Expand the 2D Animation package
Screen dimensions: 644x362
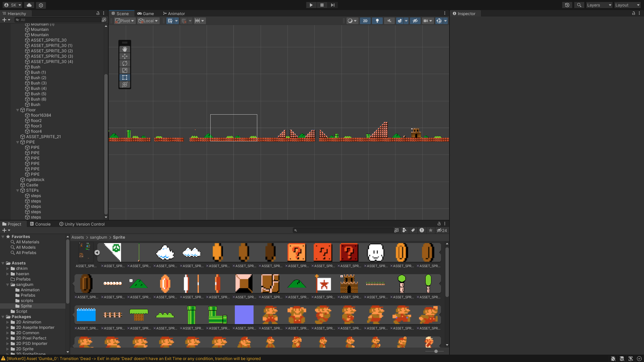(x=8, y=322)
